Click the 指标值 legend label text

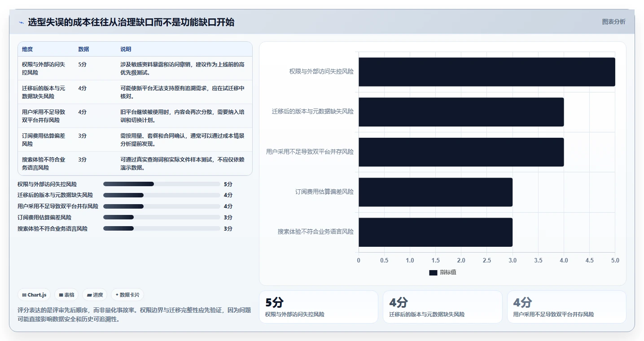click(448, 272)
